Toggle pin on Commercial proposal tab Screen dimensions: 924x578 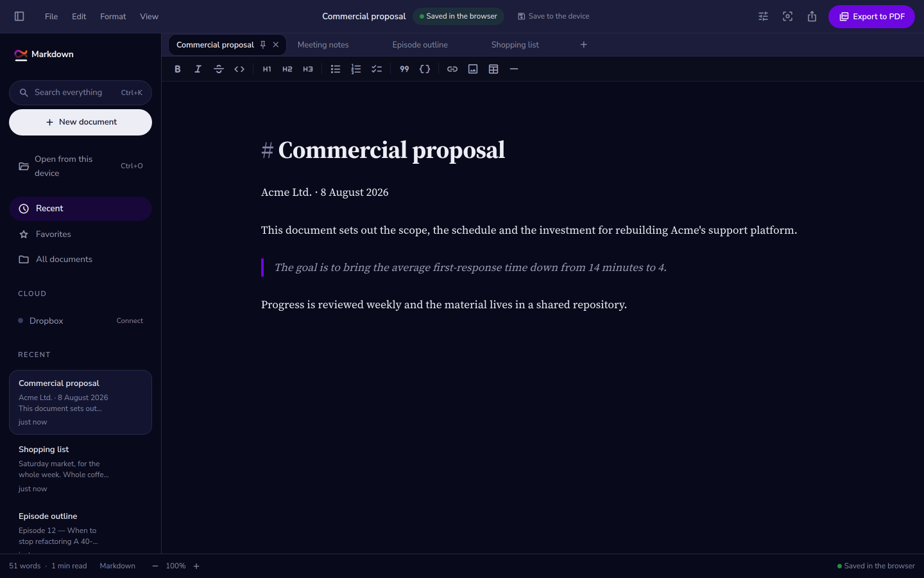pos(262,45)
